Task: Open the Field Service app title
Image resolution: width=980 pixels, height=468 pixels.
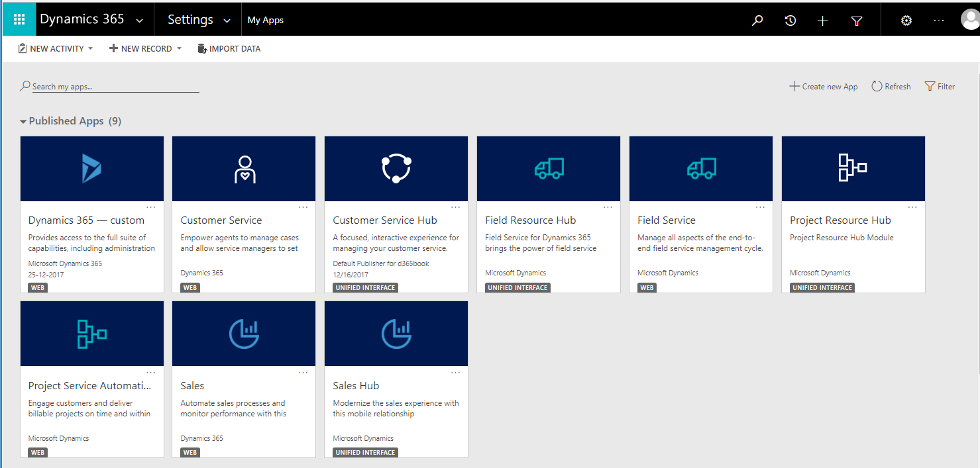Action: [x=667, y=220]
